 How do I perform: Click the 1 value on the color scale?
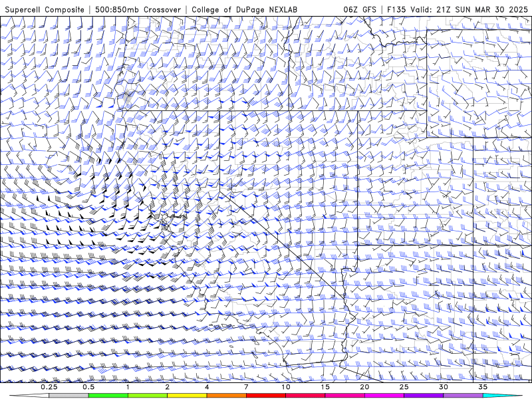click(x=128, y=387)
